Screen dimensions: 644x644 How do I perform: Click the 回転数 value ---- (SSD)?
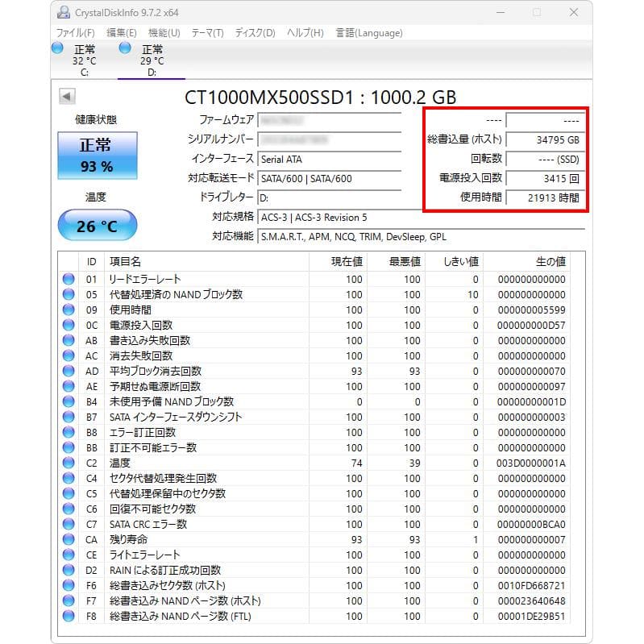pyautogui.click(x=546, y=160)
